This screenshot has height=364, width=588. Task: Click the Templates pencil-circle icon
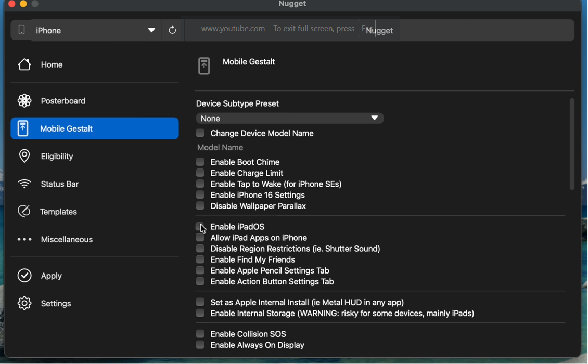[x=24, y=212]
